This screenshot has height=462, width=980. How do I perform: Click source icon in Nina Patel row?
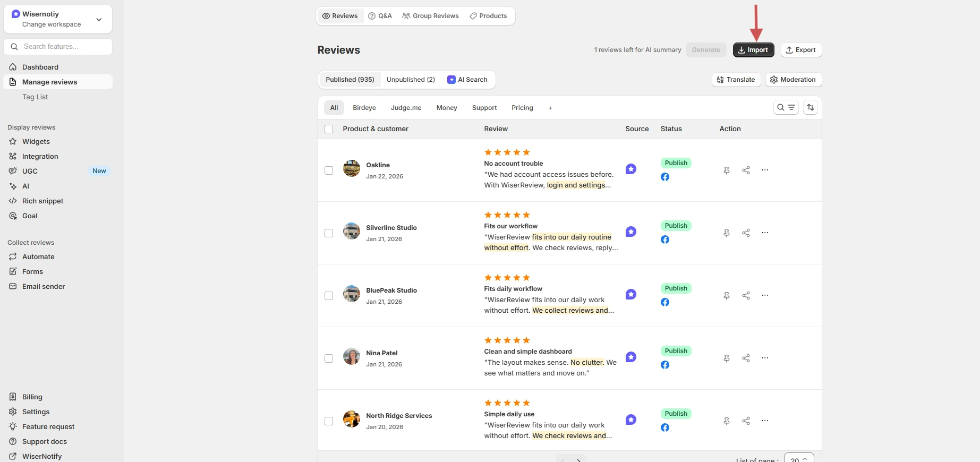631,357
